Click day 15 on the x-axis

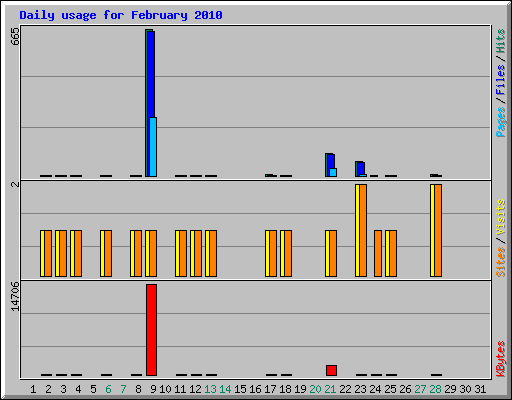(240, 389)
